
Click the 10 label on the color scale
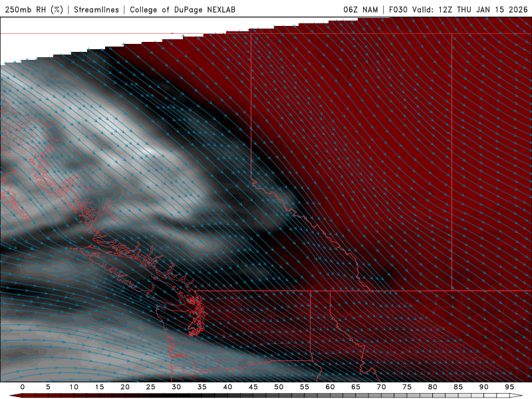(x=74, y=387)
